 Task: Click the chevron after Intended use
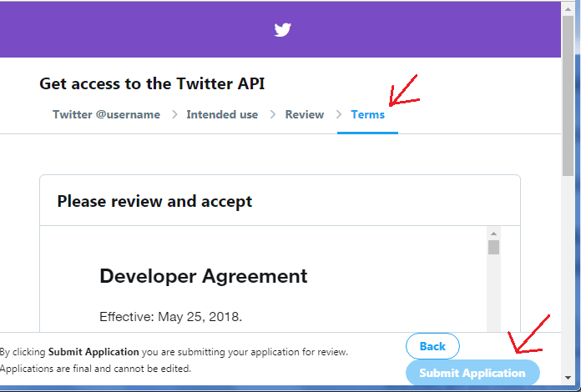coord(273,114)
